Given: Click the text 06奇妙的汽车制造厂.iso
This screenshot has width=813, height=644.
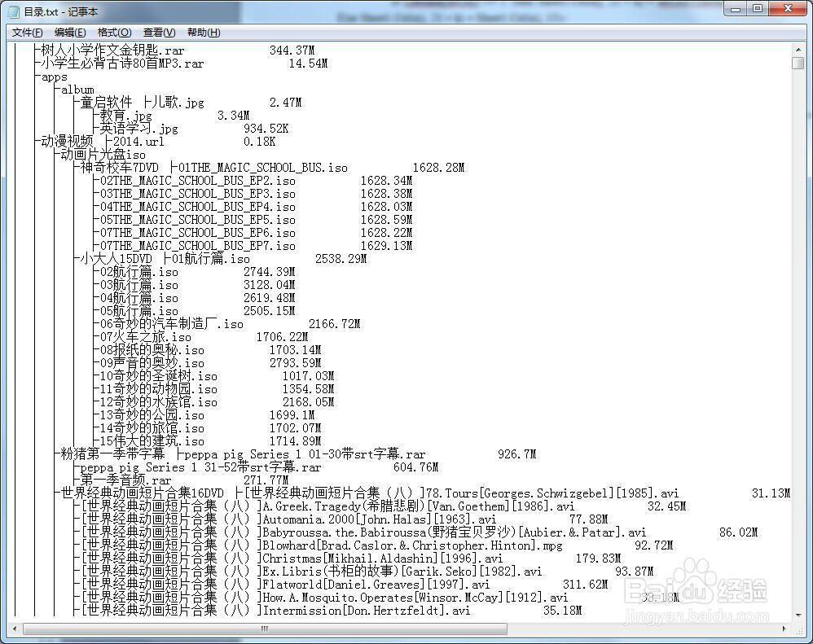Looking at the screenshot, I should pyautogui.click(x=172, y=324).
